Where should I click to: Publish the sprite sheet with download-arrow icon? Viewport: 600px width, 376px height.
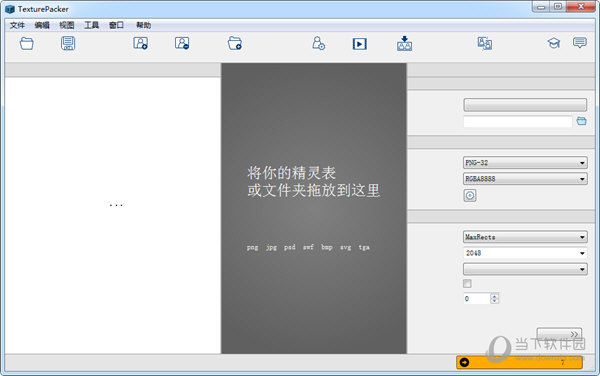pos(404,44)
